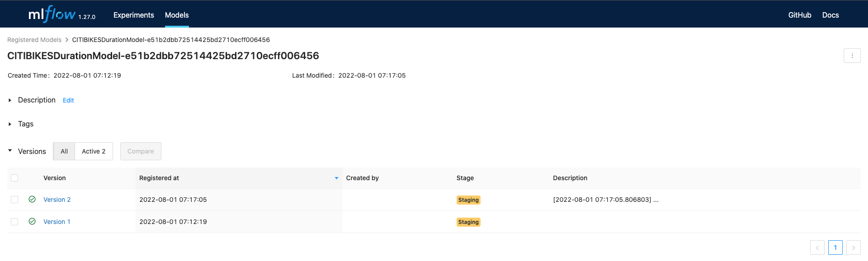Click Staging badge for Version 2
The image size is (868, 261).
(x=468, y=200)
